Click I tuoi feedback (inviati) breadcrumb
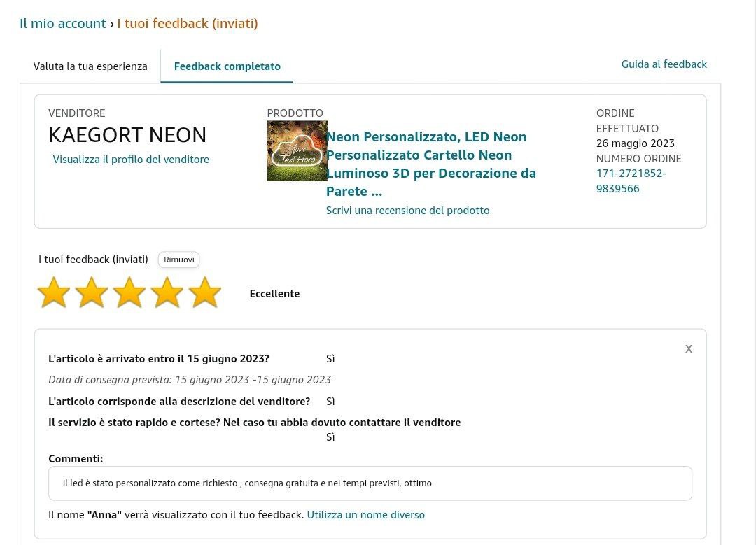Viewport: 756px width, 545px height. 188,24
